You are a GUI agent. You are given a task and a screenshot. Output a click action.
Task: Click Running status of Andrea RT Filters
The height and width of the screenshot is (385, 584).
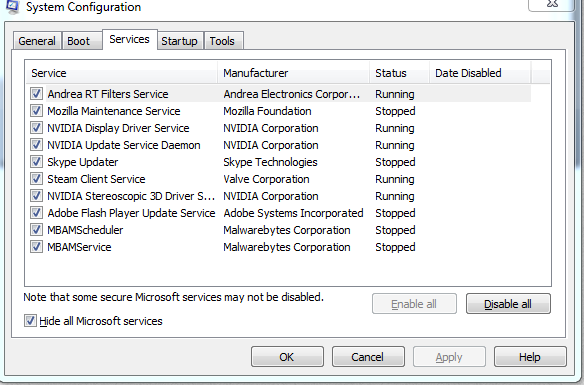click(x=394, y=94)
